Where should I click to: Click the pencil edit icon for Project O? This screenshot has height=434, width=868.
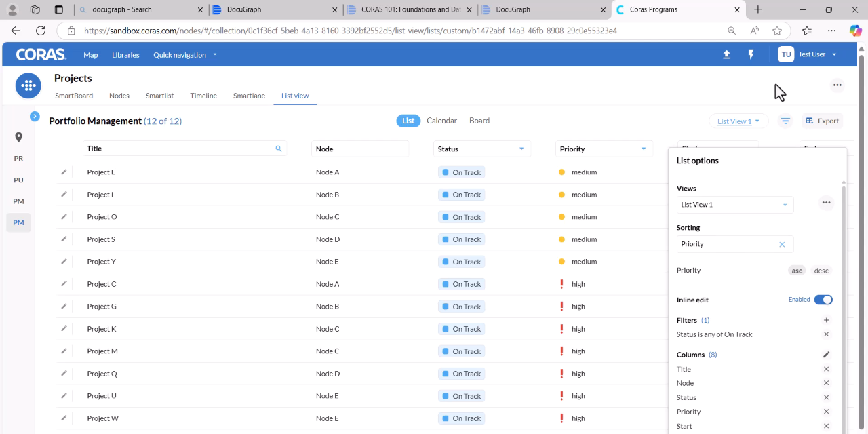[x=64, y=216]
